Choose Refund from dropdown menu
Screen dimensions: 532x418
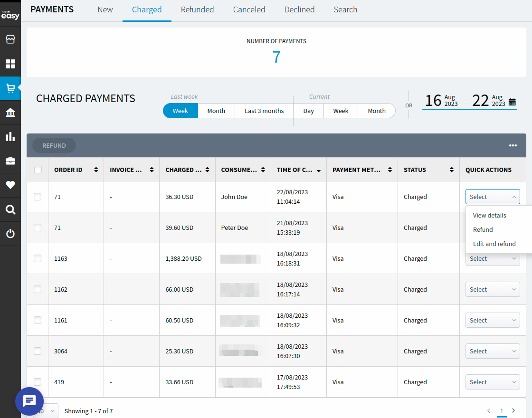click(x=483, y=230)
